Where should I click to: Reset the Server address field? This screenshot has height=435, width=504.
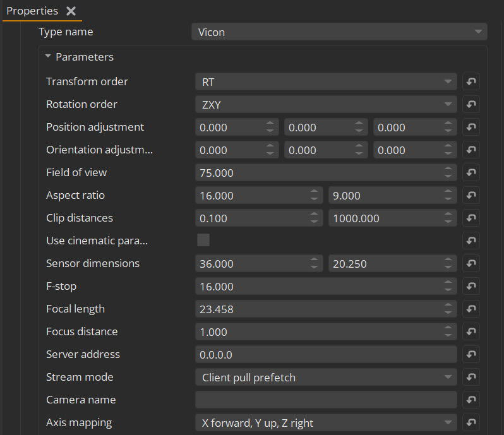click(471, 354)
